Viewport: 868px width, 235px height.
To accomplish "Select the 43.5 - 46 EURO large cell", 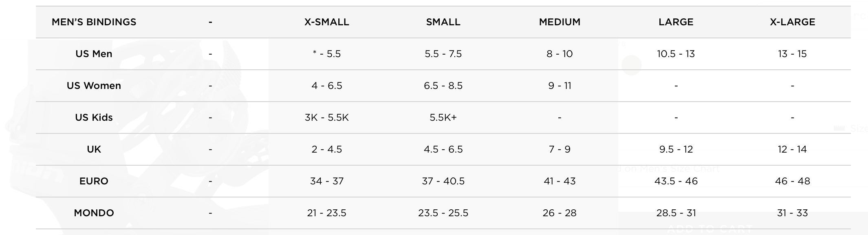I will coord(676,181).
